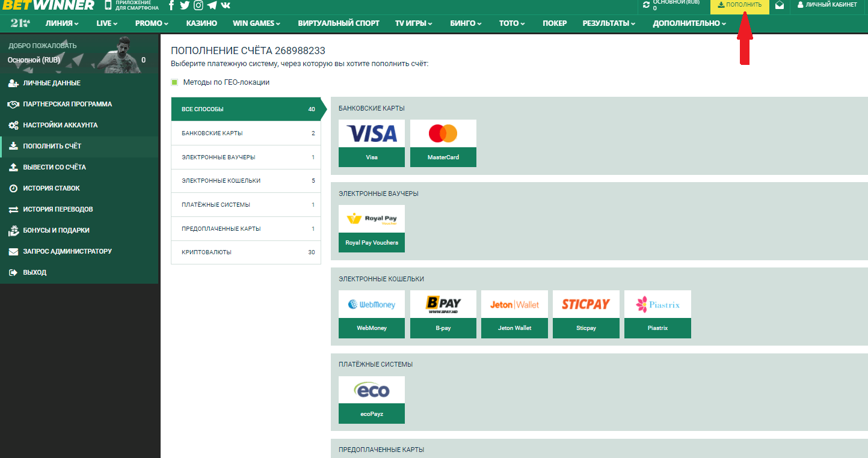Click the balance refresh icon

tap(647, 5)
